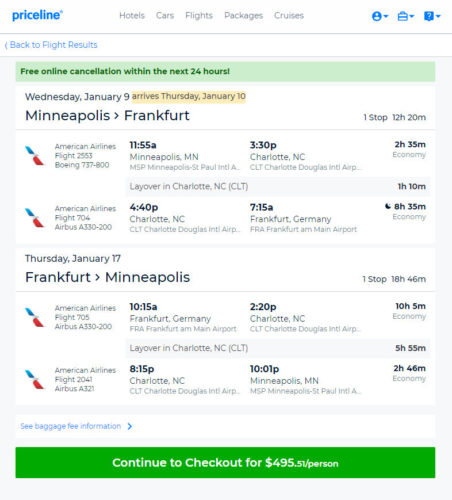Open the Cruises menu item
Image resolution: width=452 pixels, height=500 pixels.
(x=289, y=16)
